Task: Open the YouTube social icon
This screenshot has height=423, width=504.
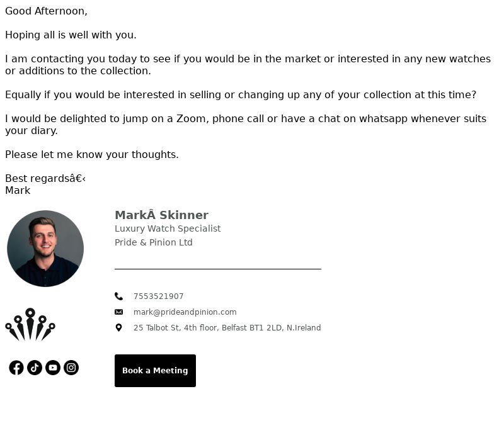Action: tap(53, 368)
